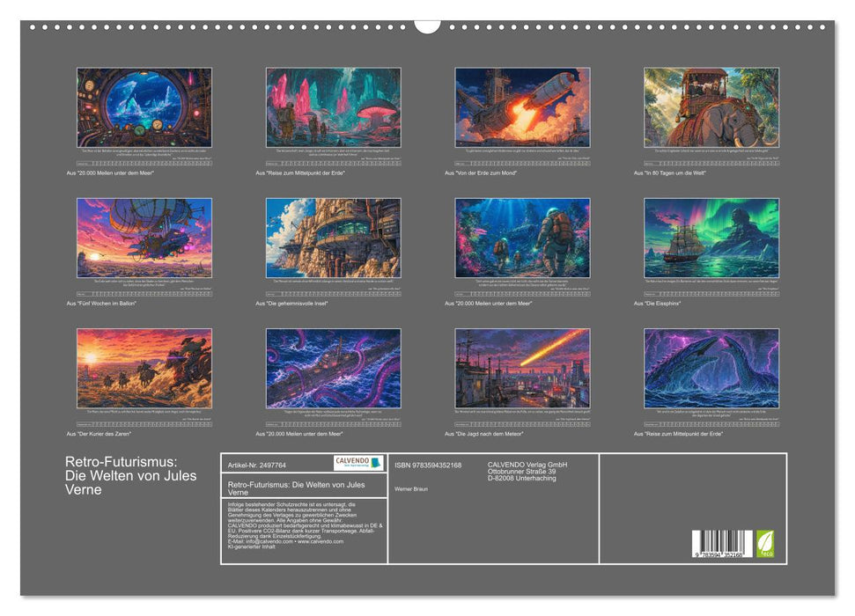Select the rocket launch thumbnail
Screen dimensions: 855x616
[522, 107]
